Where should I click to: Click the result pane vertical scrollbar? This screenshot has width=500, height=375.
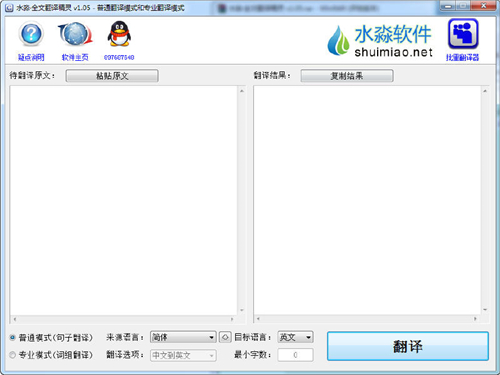click(485, 200)
